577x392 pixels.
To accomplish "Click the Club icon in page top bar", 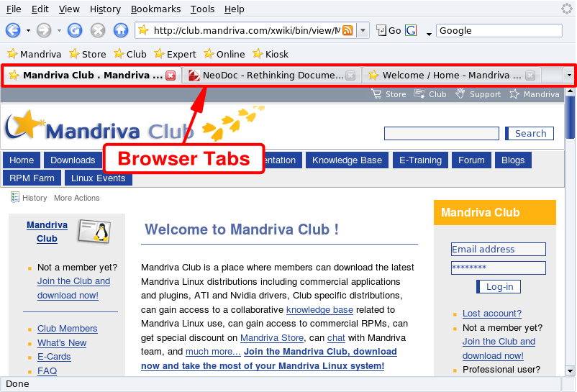I will tap(419, 94).
